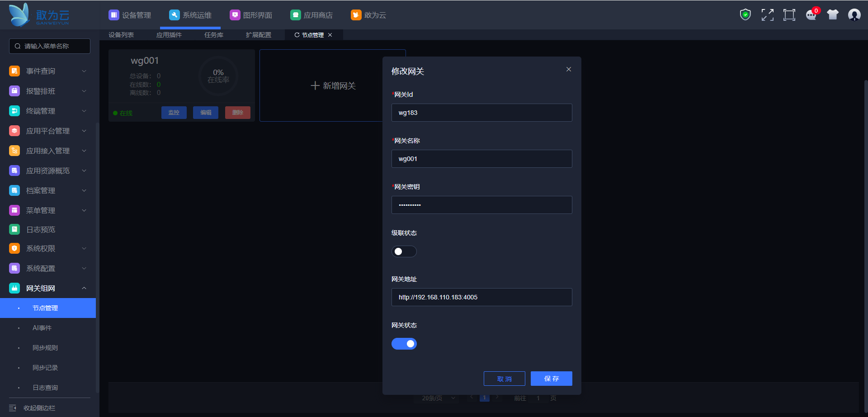Close the 修改网关 dialog

pos(569,69)
